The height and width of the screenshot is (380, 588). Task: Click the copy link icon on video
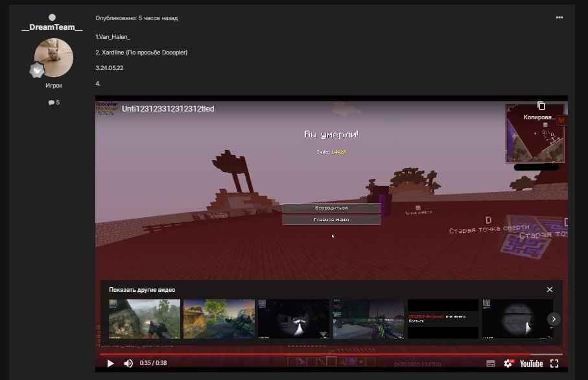(541, 106)
